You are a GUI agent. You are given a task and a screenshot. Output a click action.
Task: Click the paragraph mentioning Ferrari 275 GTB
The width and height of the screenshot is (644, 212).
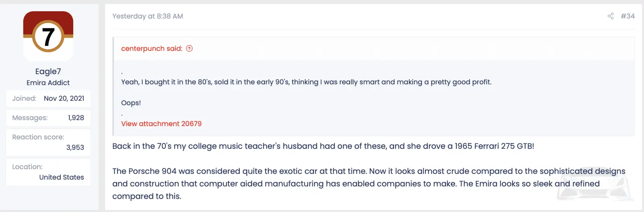point(323,146)
